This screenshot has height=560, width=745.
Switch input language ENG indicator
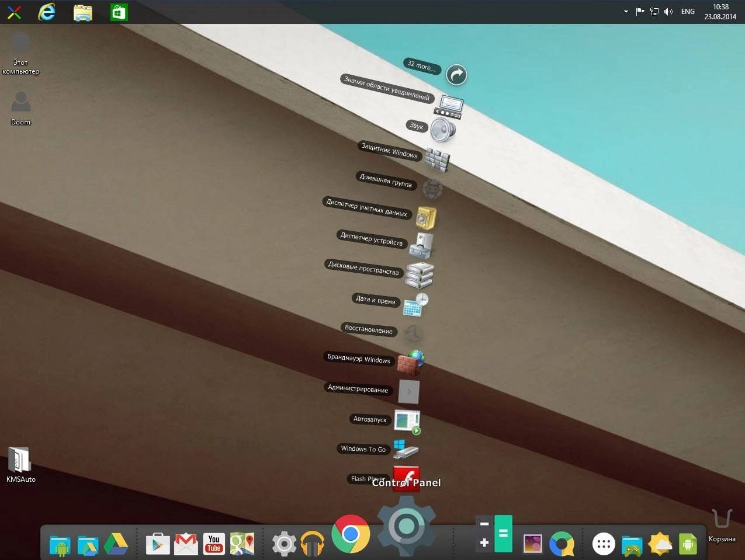(x=688, y=12)
